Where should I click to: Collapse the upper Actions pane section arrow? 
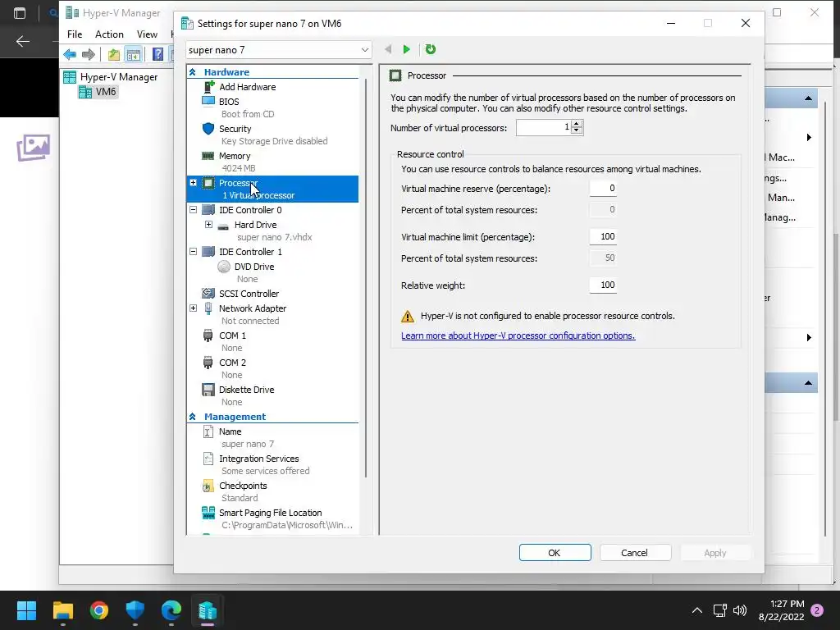click(808, 98)
